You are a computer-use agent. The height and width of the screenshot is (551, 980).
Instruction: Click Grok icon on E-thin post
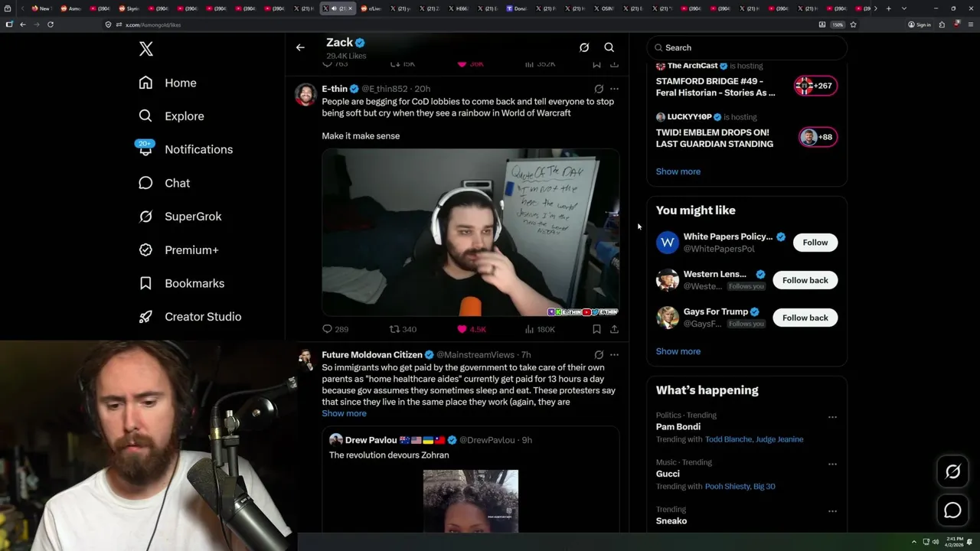click(599, 89)
